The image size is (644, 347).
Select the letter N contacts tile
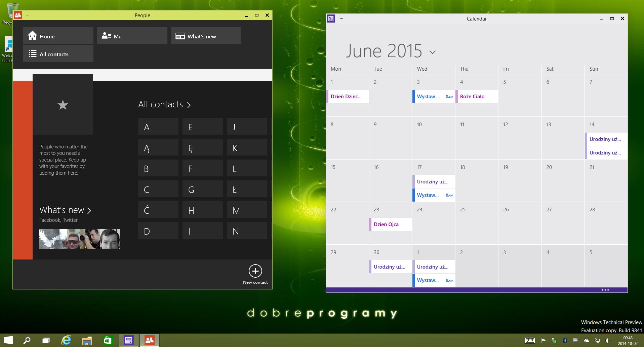click(247, 231)
